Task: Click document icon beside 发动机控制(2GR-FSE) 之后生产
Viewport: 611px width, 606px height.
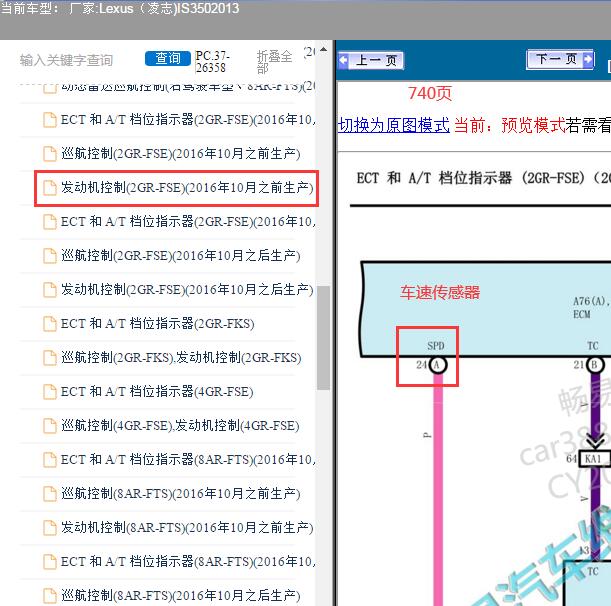Action: click(49, 290)
